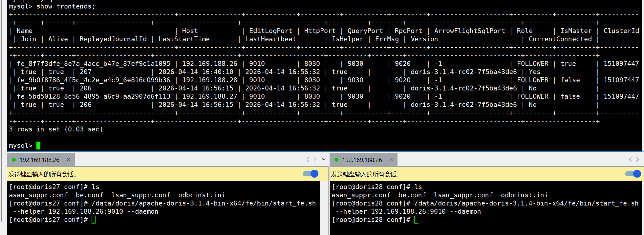Click frontend name fe_8f7f3dfe_8e7a_4acc_b47e_87ef9c1a1095
The width and height of the screenshot is (644, 235).
pos(94,64)
